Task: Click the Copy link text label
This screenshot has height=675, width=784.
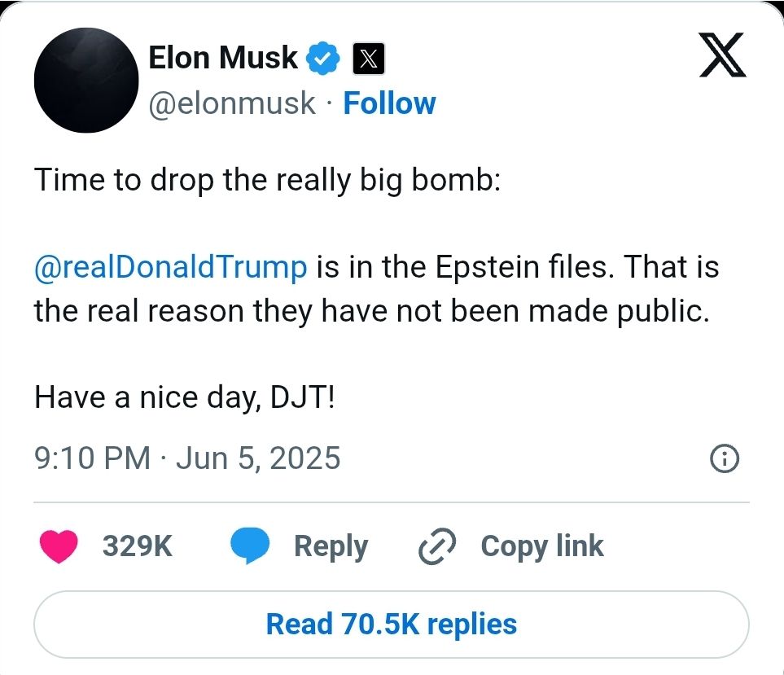Action: [x=542, y=546]
